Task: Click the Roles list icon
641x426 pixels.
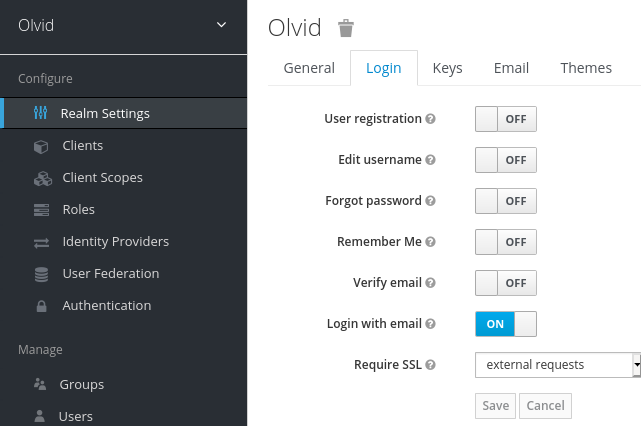Action: (41, 210)
